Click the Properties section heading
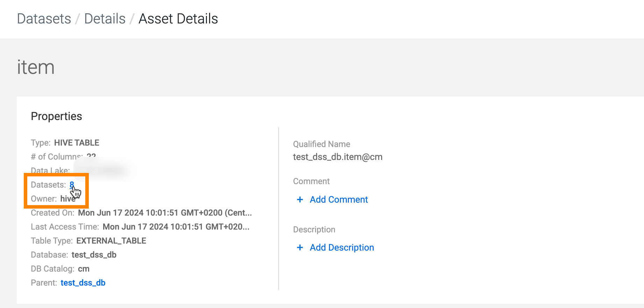 [x=56, y=116]
